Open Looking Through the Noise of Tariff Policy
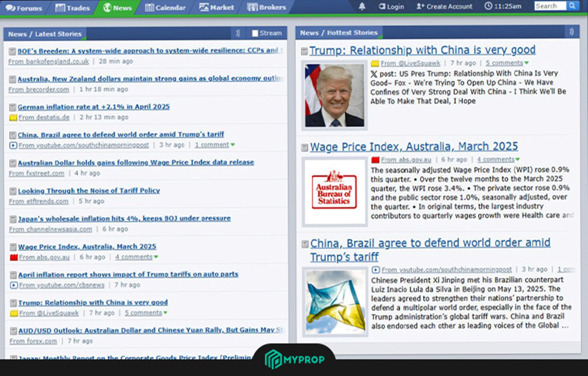The width and height of the screenshot is (588, 376). point(89,191)
